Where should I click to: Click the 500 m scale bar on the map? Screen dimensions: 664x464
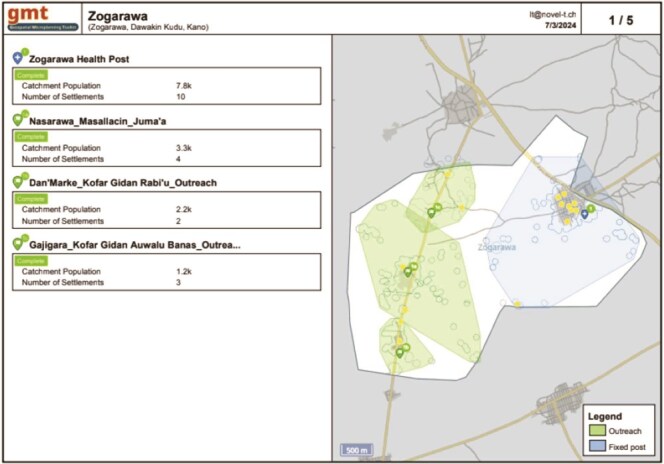coord(354,449)
